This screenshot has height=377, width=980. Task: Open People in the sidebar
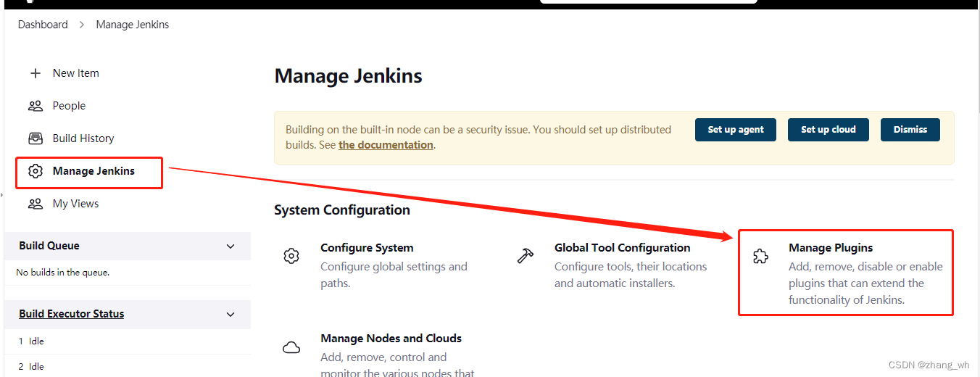pos(69,106)
